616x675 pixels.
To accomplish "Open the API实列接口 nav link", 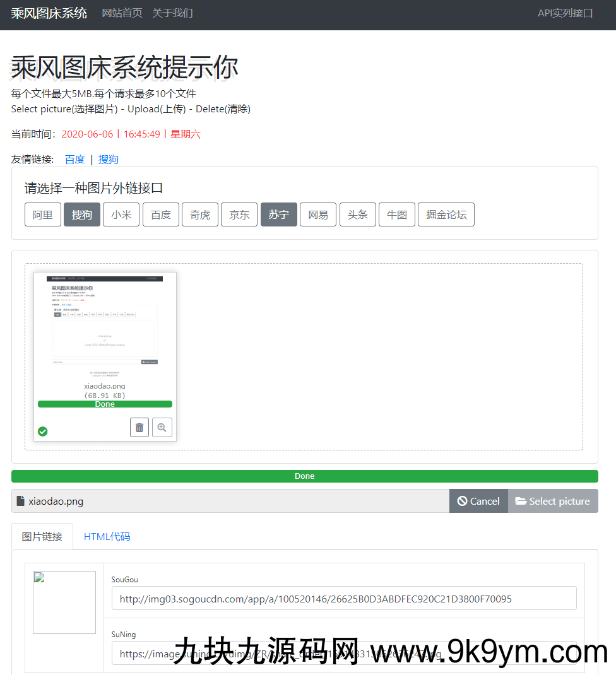I will coord(565,13).
